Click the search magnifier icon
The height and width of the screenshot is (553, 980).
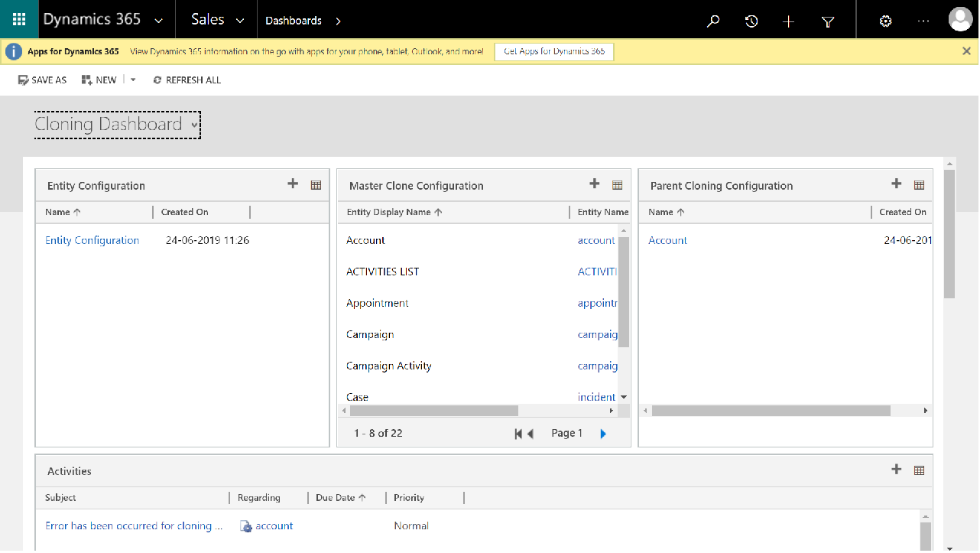click(x=713, y=21)
